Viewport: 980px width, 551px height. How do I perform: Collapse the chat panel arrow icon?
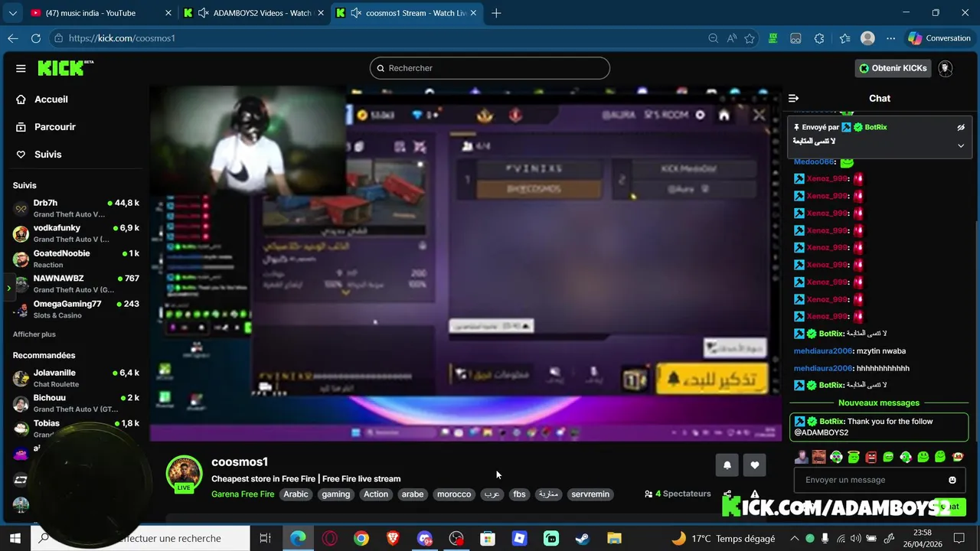point(794,98)
